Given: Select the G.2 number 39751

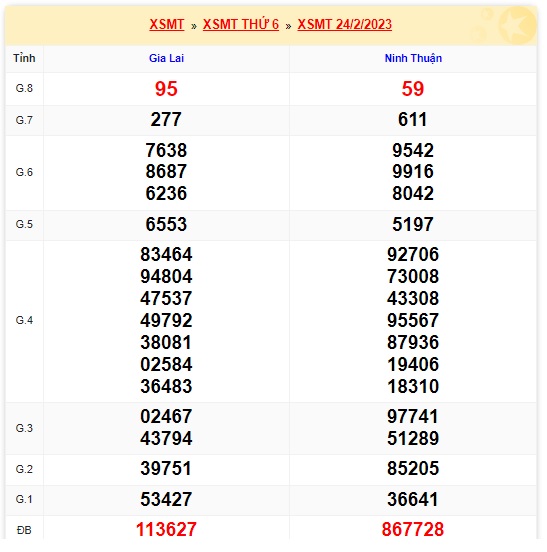Looking at the screenshot, I should [x=166, y=469].
